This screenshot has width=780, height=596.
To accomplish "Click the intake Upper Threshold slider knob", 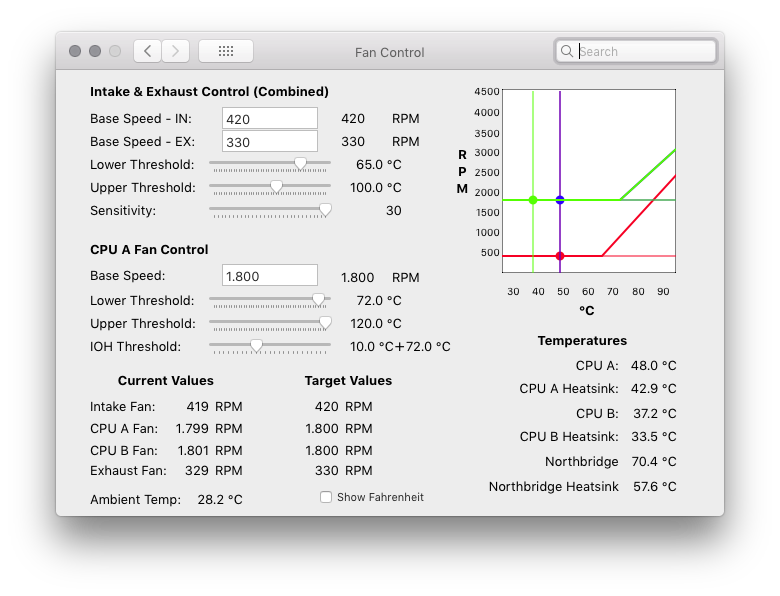I will [x=276, y=186].
